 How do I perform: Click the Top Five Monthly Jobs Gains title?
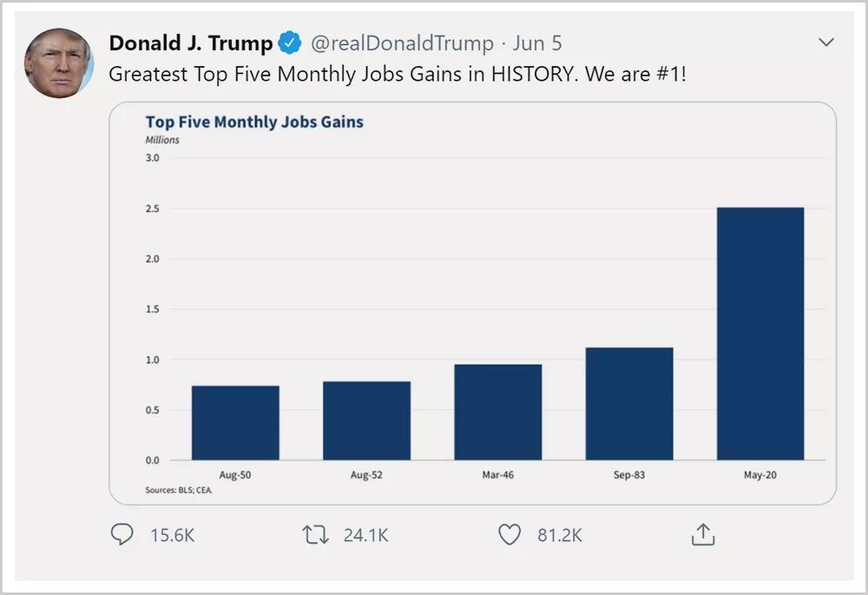254,122
